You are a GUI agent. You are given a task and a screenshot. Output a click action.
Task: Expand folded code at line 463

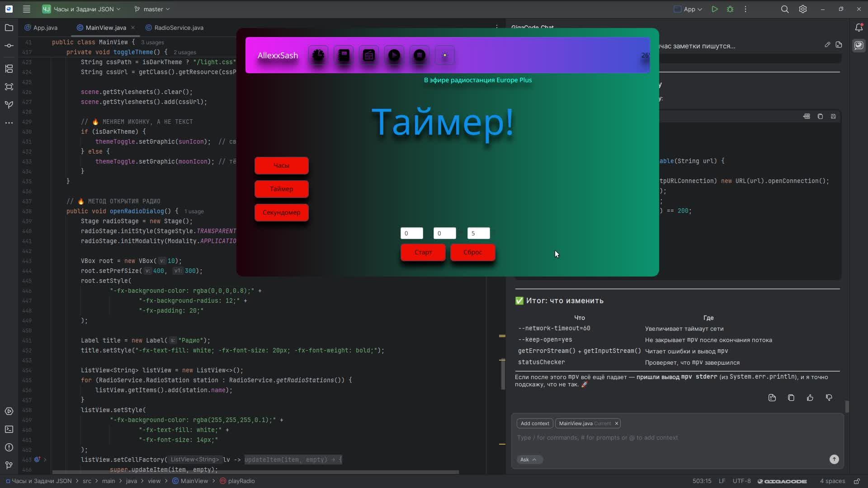45,460
